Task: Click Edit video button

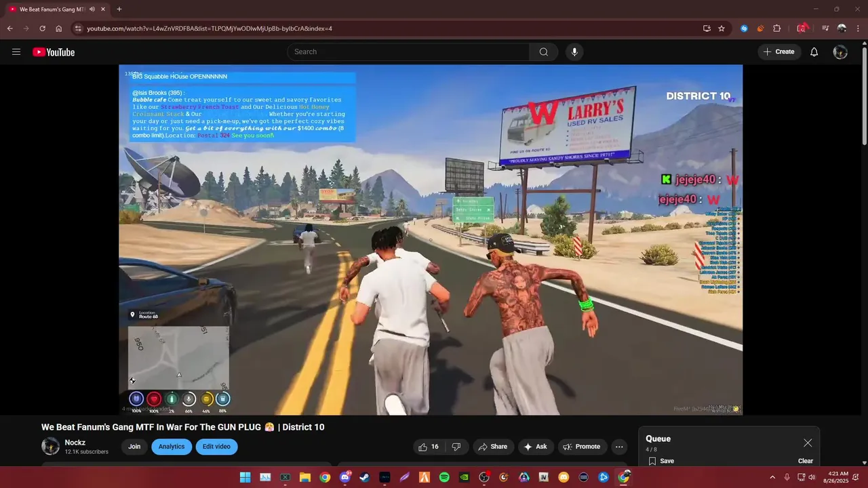Action: point(217,447)
